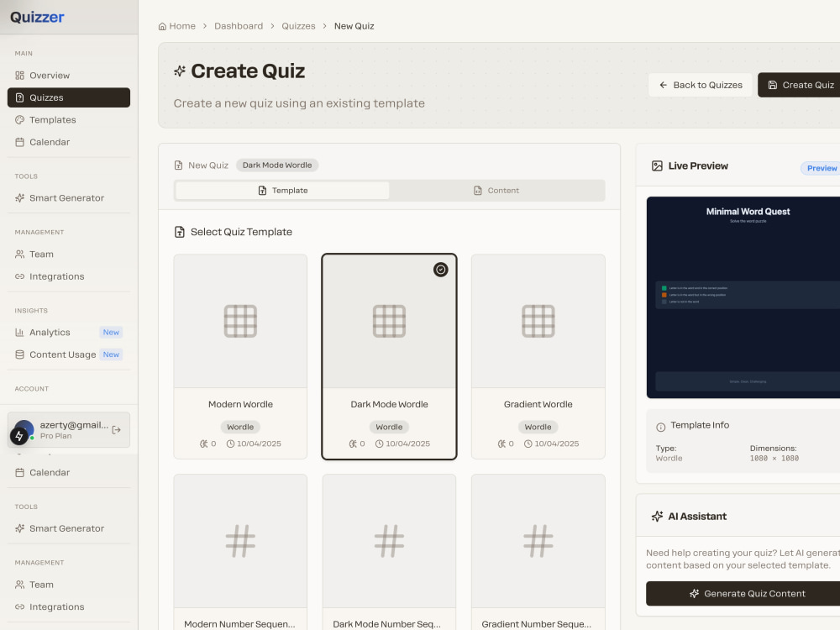Click the Home breadcrumb house icon
The width and height of the screenshot is (840, 630).
point(162,26)
